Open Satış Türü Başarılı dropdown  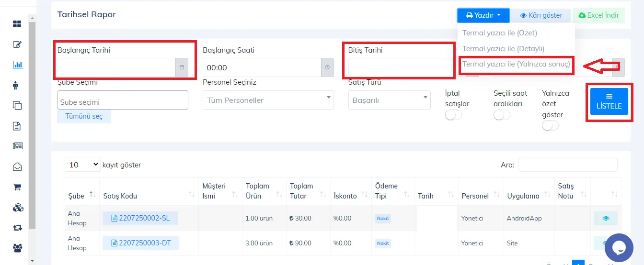[389, 100]
